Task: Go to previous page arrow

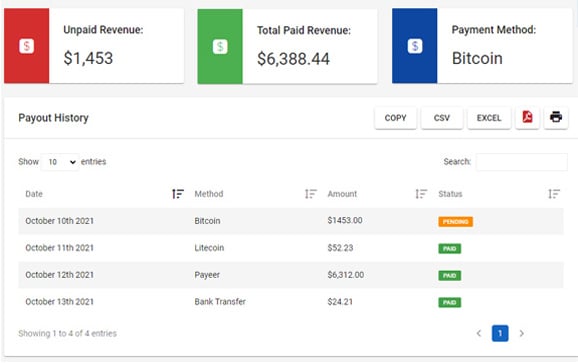Action: click(x=479, y=333)
